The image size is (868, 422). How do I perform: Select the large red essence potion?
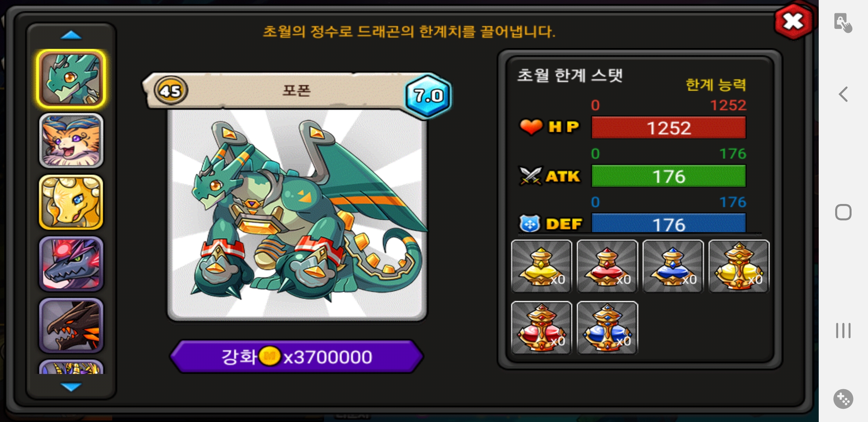click(x=542, y=328)
